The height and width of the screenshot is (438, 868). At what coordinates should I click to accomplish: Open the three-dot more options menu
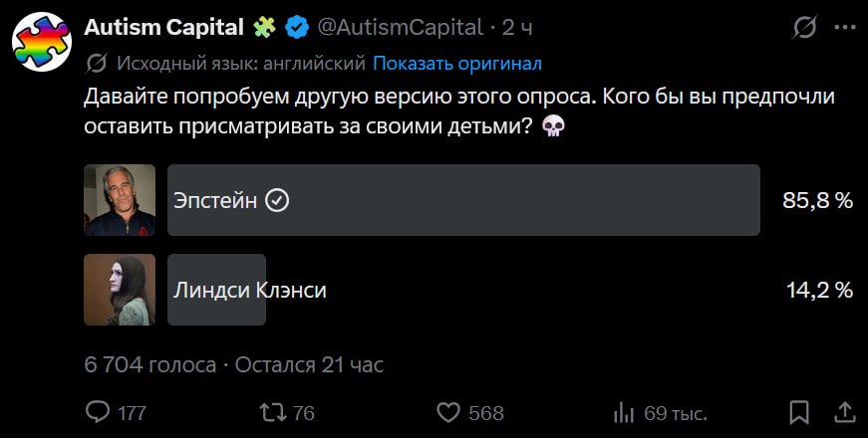[x=845, y=28]
